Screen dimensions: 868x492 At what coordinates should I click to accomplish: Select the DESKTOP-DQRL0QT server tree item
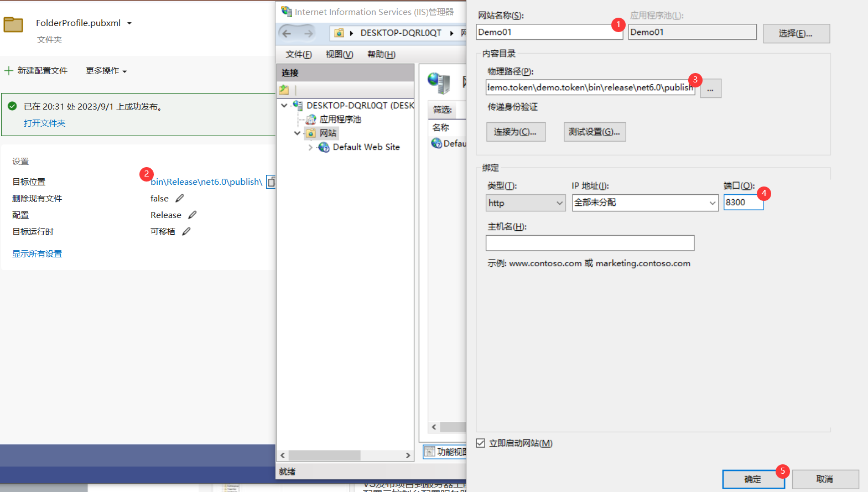tap(360, 105)
